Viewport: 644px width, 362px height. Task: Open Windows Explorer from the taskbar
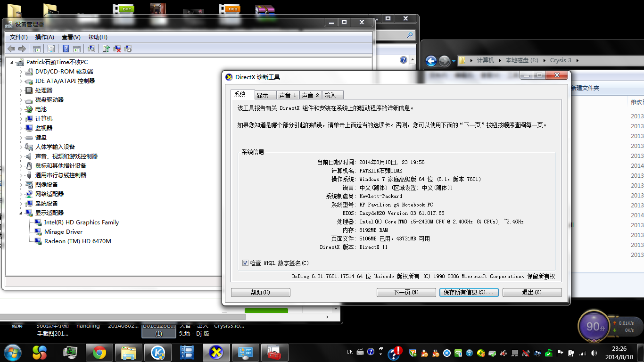128,352
